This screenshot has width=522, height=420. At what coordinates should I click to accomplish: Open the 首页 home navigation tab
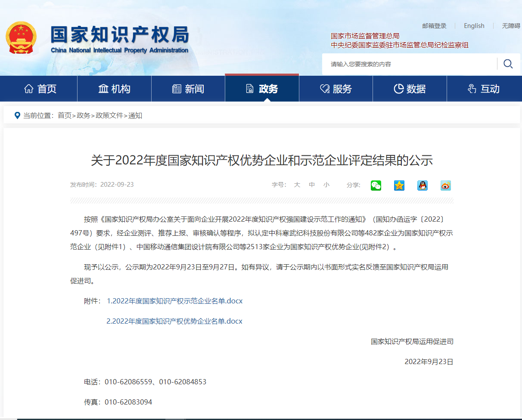tap(40, 89)
